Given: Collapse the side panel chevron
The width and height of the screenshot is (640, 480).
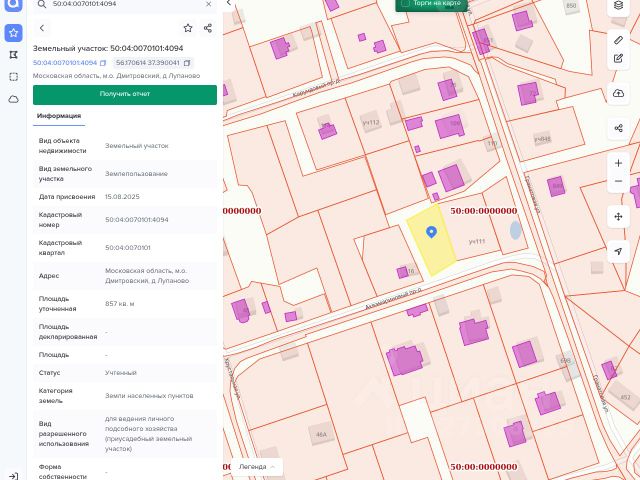Looking at the screenshot, I should (x=229, y=3).
